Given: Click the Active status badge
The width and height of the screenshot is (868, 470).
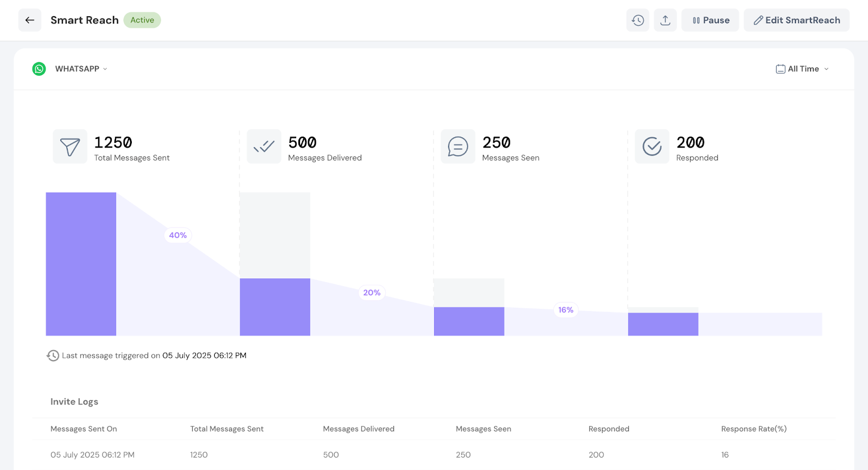Looking at the screenshot, I should point(142,20).
